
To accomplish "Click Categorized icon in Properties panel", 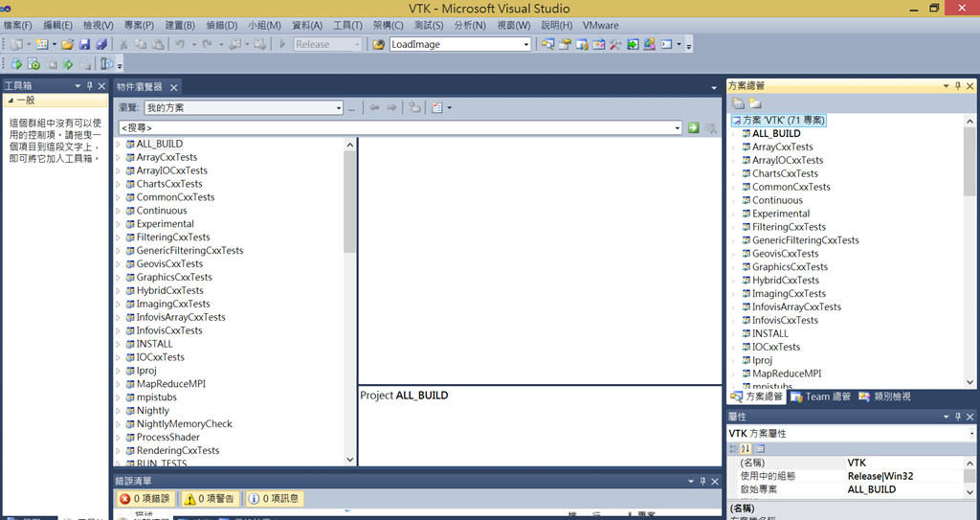I will (x=734, y=449).
